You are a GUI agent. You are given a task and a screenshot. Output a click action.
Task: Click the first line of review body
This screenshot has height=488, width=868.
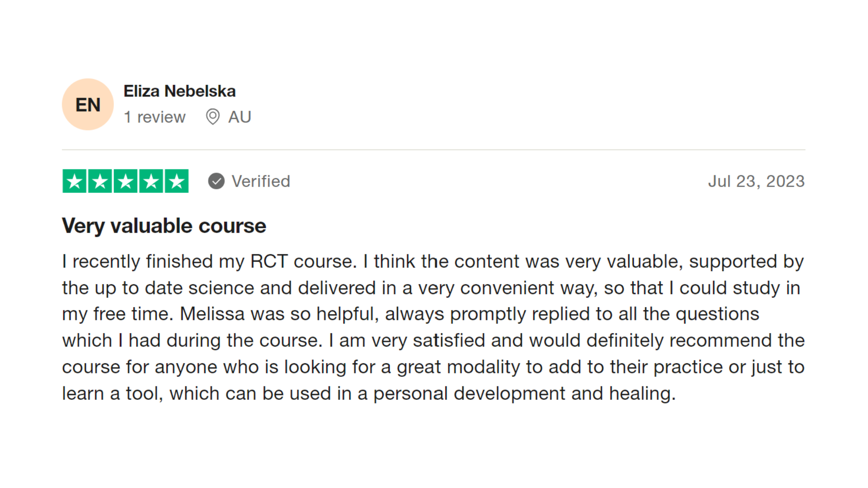[433, 262]
